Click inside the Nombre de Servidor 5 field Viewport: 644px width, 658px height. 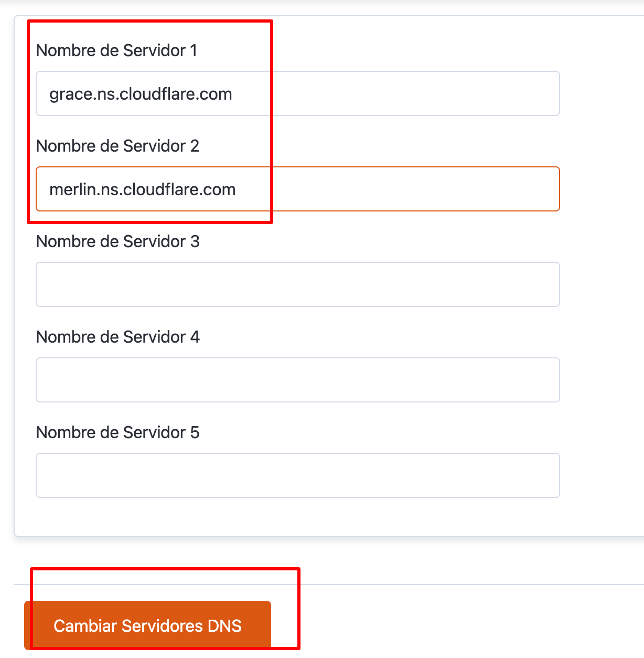(x=297, y=475)
